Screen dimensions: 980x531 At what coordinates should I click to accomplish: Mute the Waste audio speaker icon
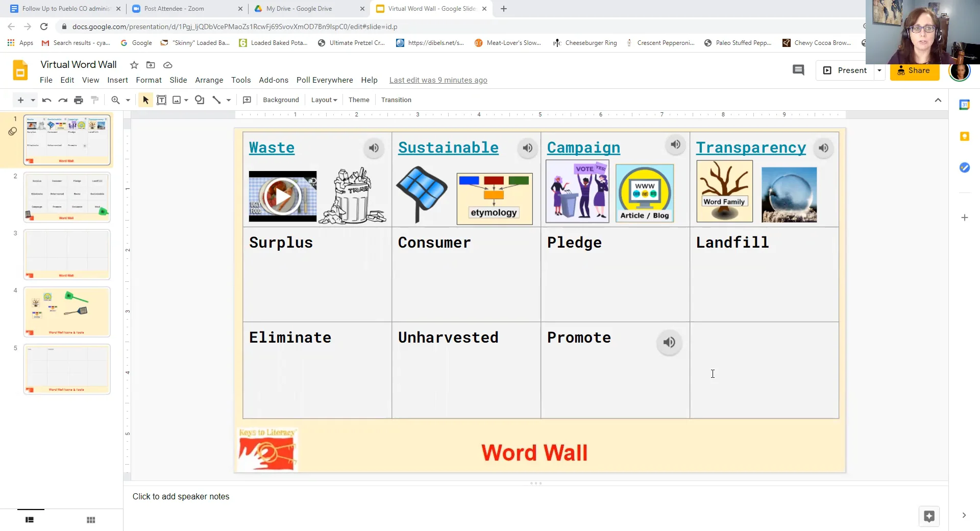(x=374, y=148)
